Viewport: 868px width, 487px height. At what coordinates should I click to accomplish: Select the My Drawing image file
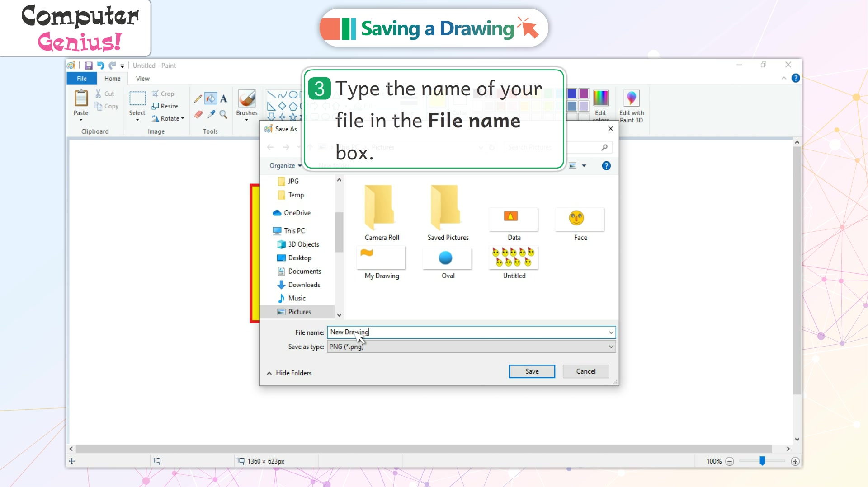pos(382,263)
